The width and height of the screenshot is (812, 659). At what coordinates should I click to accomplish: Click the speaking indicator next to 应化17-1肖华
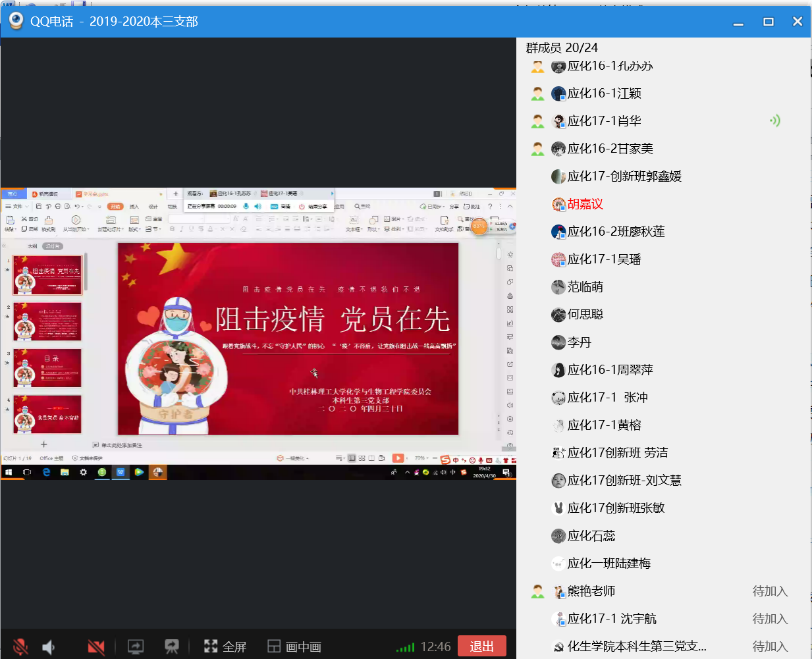click(775, 120)
